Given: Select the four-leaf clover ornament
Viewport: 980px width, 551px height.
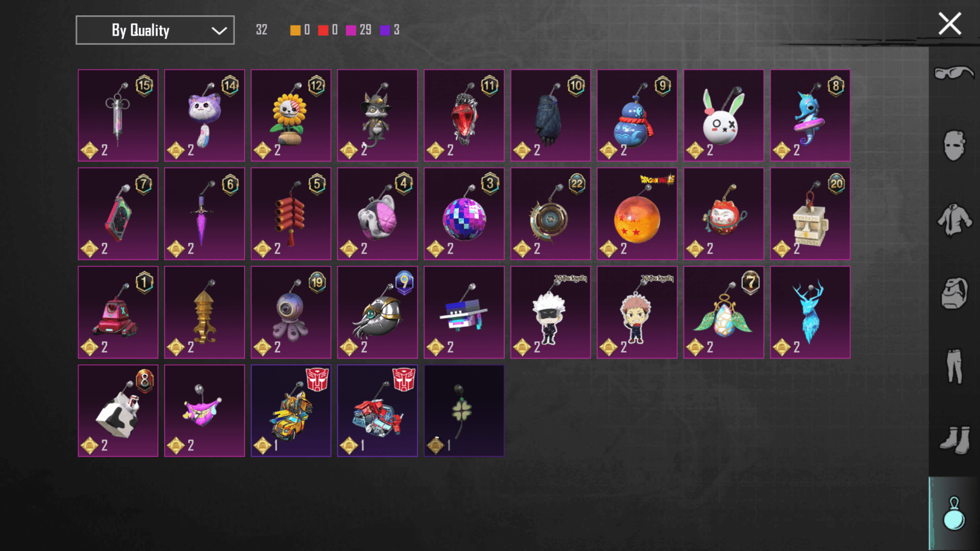Looking at the screenshot, I should 464,411.
